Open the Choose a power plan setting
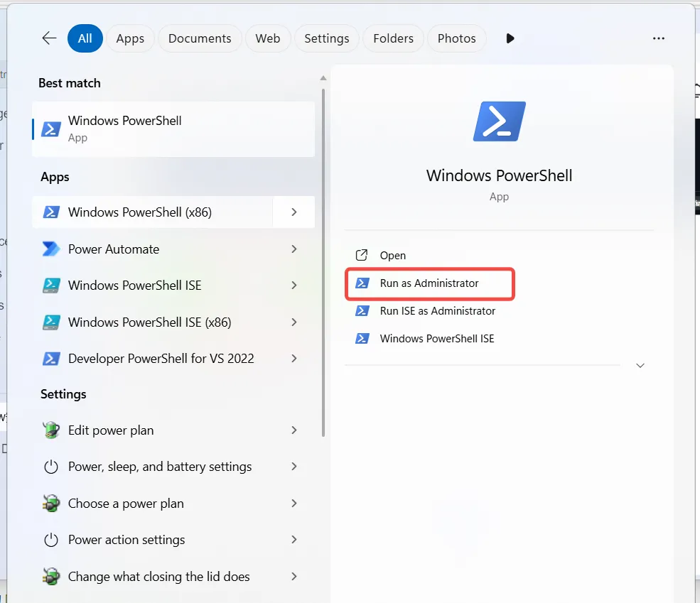 (173, 503)
